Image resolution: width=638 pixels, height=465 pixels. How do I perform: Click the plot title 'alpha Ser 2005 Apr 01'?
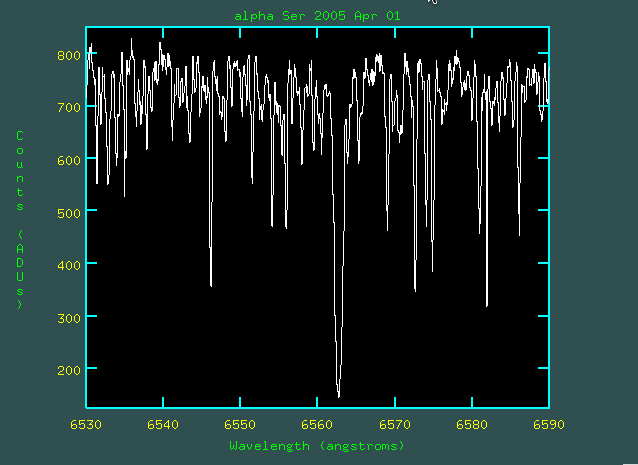(x=317, y=16)
